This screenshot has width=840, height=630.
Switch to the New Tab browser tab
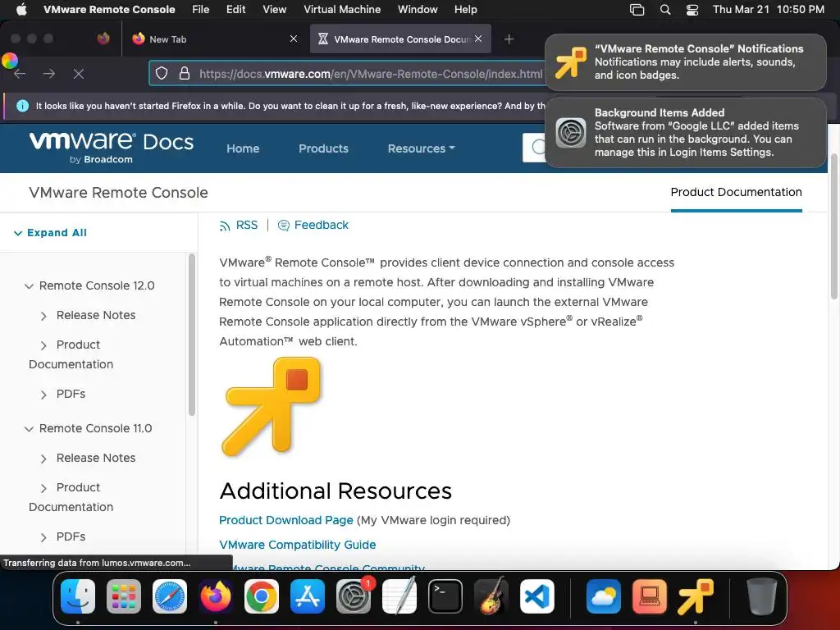click(215, 39)
